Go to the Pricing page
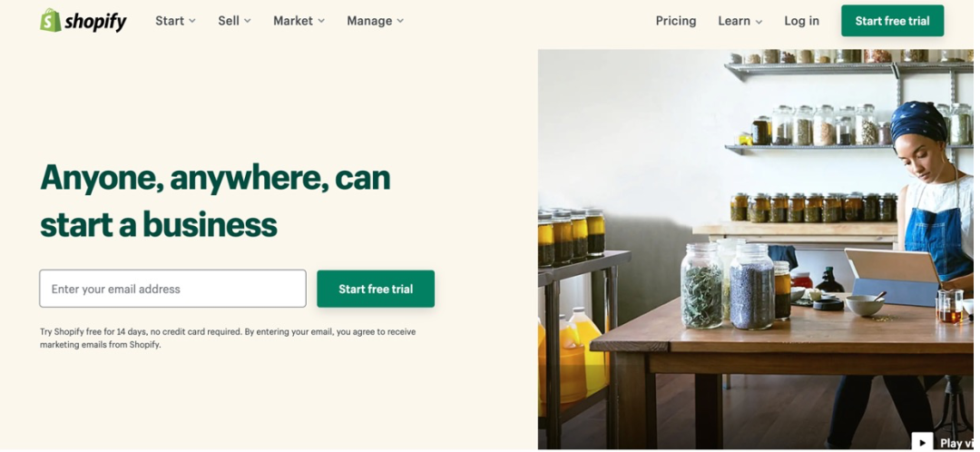Image resolution: width=980 pixels, height=452 pixels. tap(676, 21)
